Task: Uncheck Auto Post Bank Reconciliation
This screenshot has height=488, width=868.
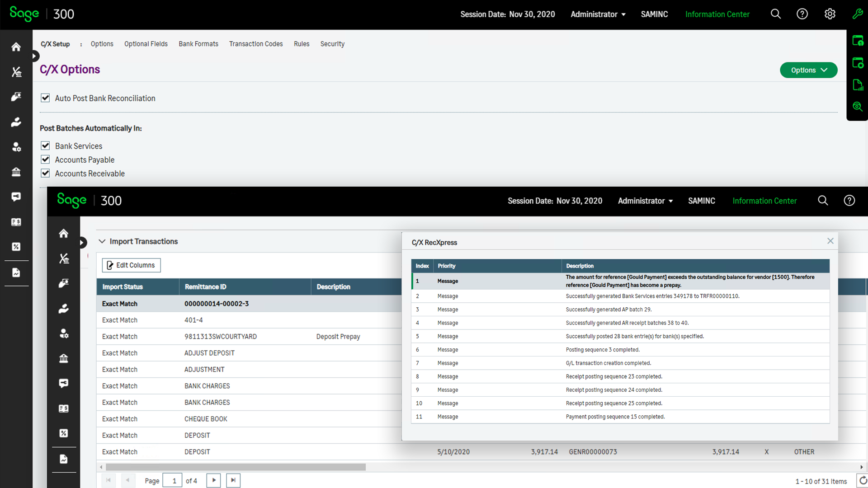Action: point(45,98)
